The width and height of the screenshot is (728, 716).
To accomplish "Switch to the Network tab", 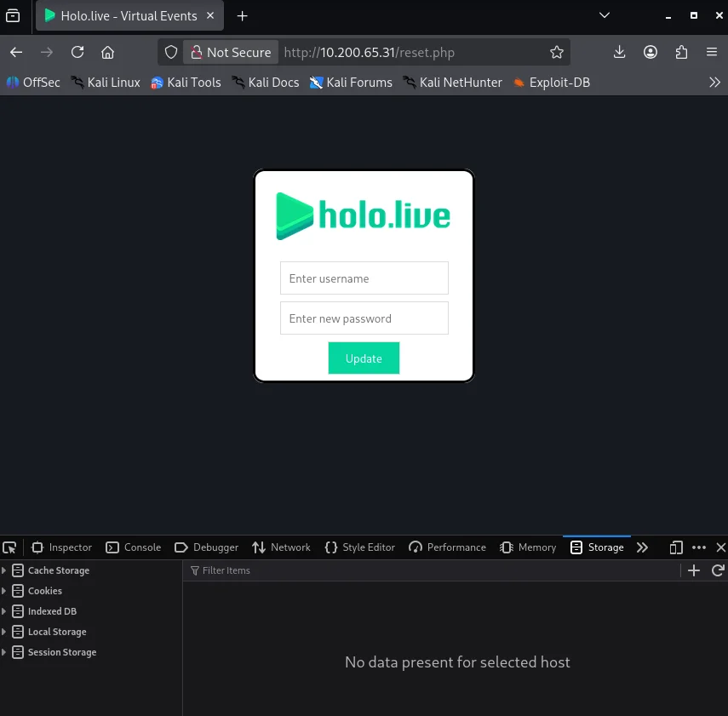I will coord(282,547).
